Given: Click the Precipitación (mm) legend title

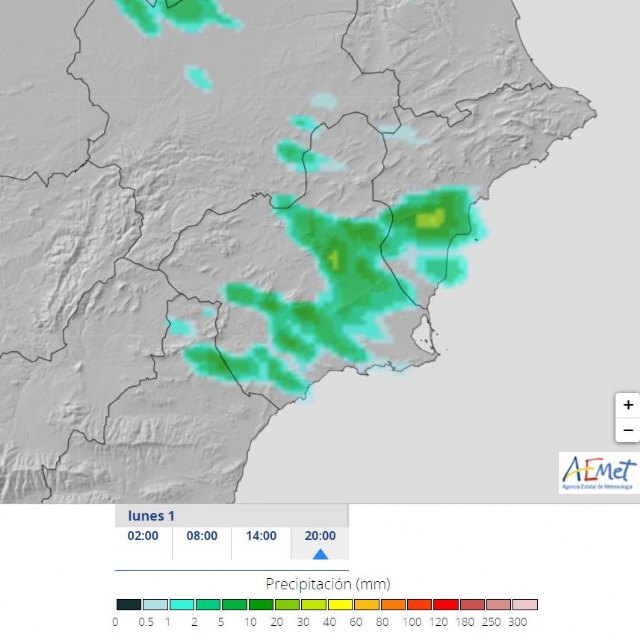Looking at the screenshot, I should pyautogui.click(x=327, y=583).
